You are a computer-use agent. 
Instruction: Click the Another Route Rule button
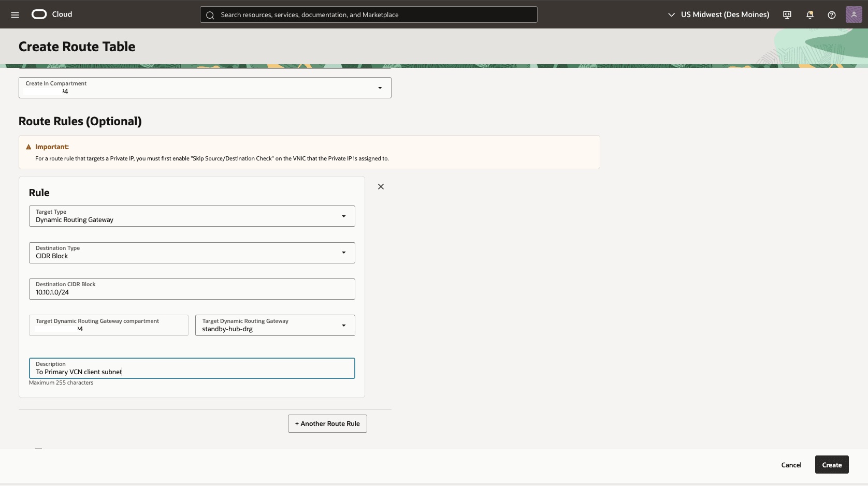pos(327,423)
